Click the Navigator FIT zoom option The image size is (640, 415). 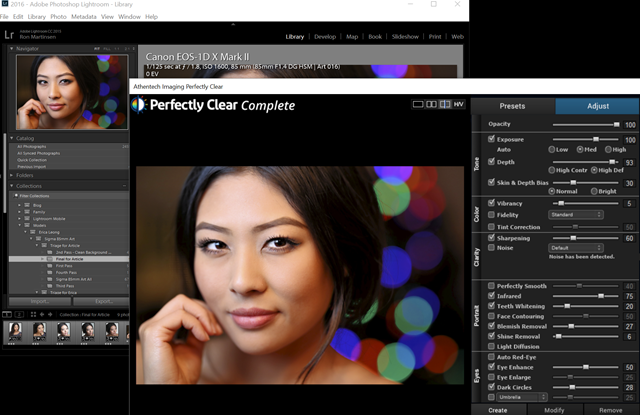pos(97,49)
